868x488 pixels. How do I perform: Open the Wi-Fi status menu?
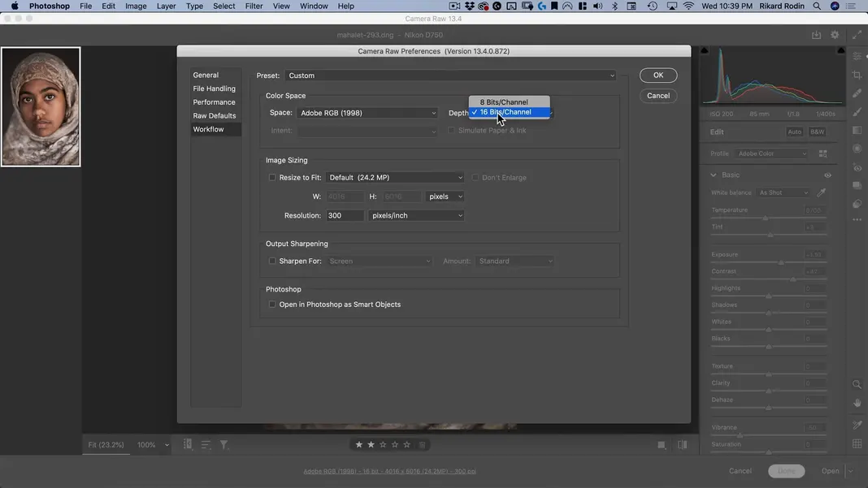pos(688,6)
